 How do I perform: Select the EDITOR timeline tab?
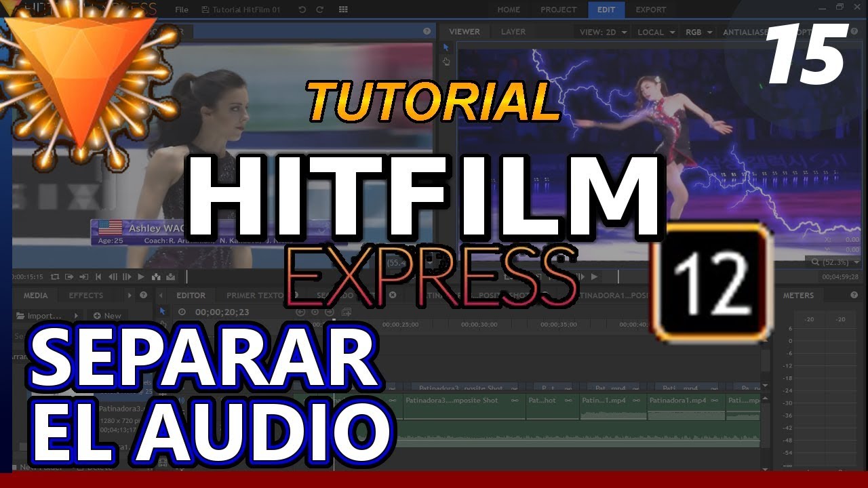tap(191, 296)
